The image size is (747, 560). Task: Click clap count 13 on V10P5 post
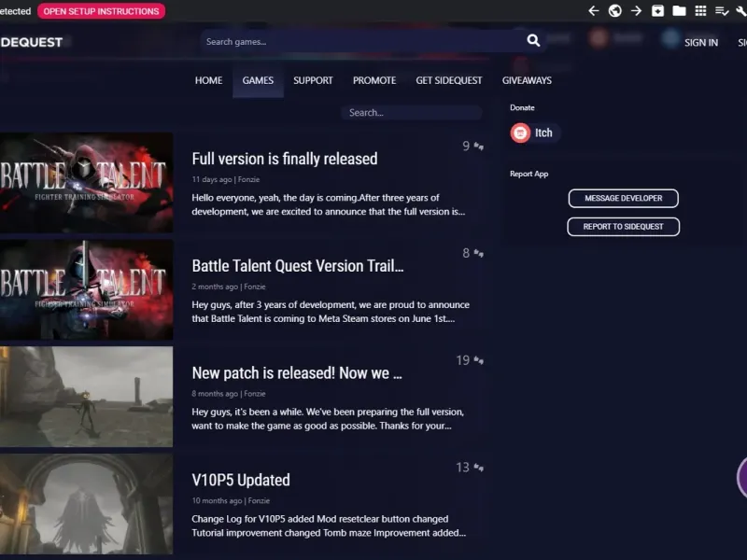tap(462, 468)
